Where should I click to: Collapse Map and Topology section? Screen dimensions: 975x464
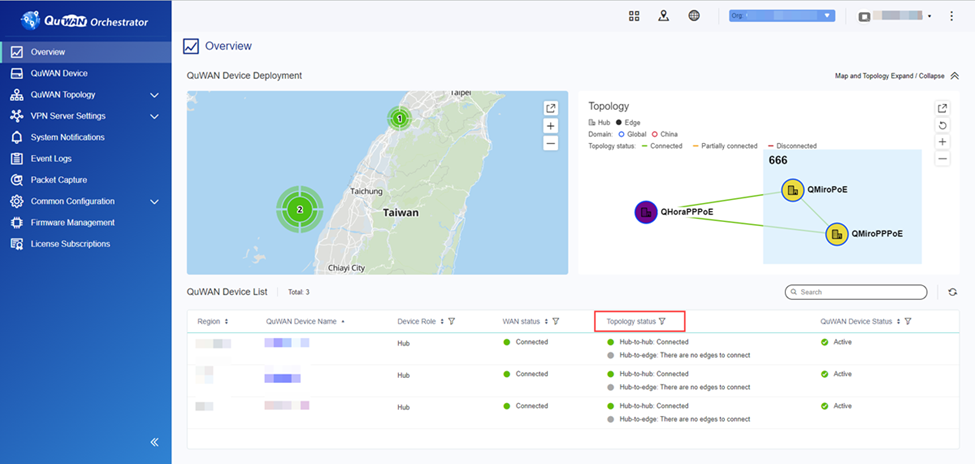click(x=955, y=76)
